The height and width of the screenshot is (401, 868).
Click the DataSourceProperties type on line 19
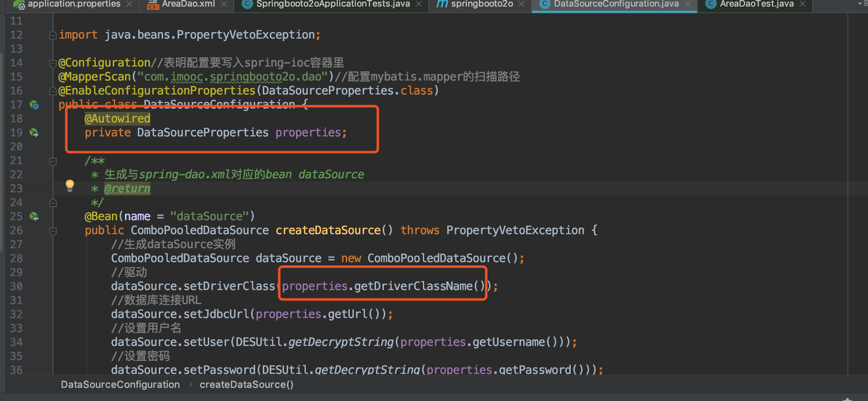[x=203, y=132]
